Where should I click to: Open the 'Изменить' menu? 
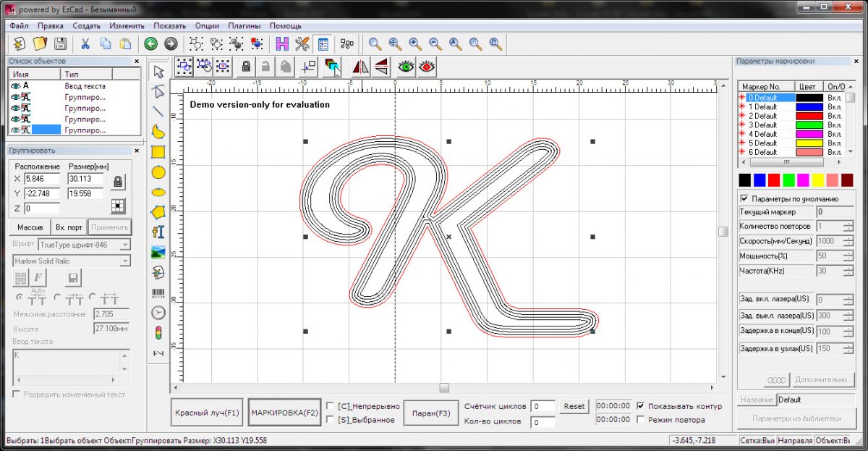pos(127,26)
